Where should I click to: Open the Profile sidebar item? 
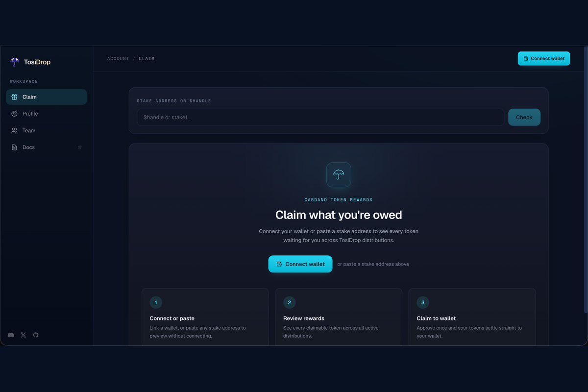point(47,114)
